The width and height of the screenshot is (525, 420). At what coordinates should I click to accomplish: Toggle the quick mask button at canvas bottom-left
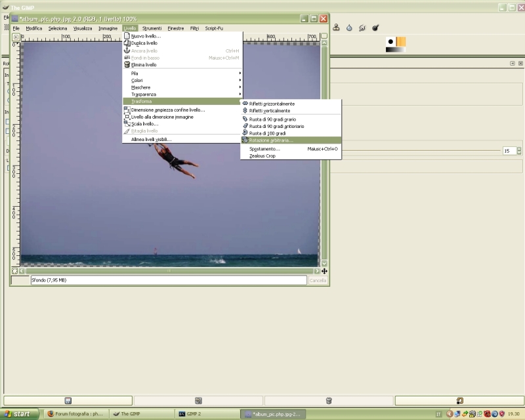16,271
